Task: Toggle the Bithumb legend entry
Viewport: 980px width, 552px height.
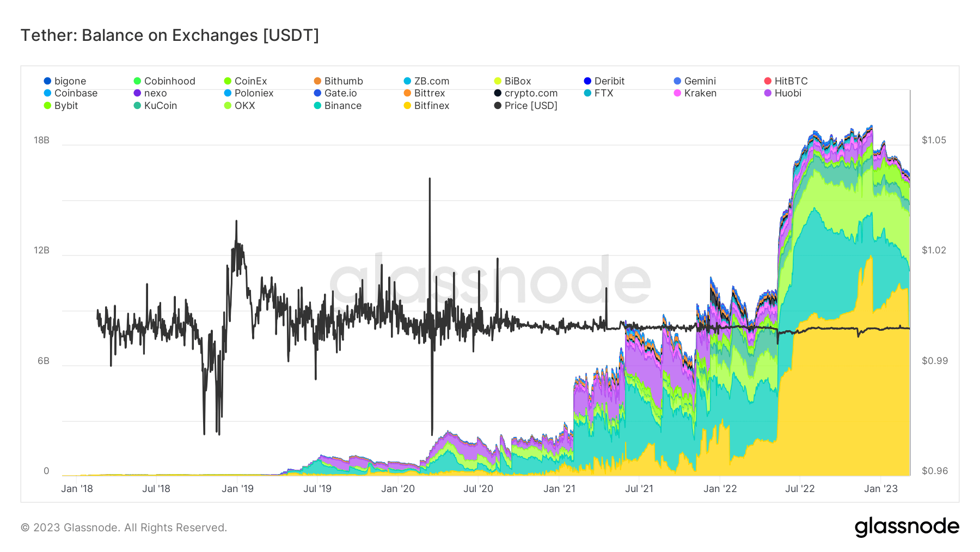Action: click(x=339, y=81)
